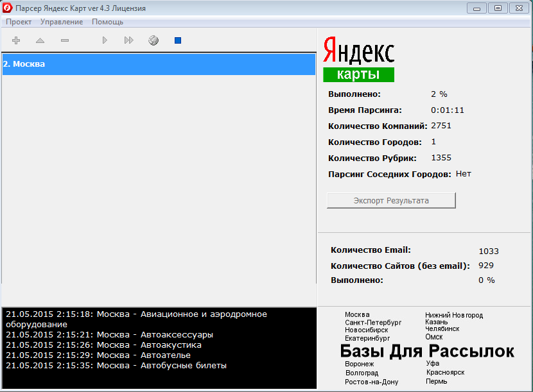The width and height of the screenshot is (533, 392).
Task: Click the Автоателье log entry
Action: pyautogui.click(x=98, y=355)
